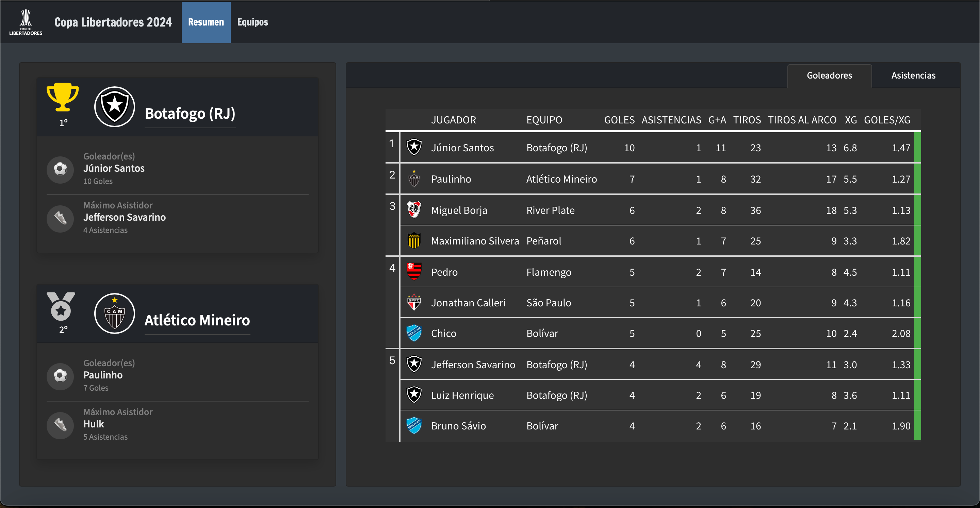Click São Paulo crest in Jonathan Calleri row

tap(414, 303)
